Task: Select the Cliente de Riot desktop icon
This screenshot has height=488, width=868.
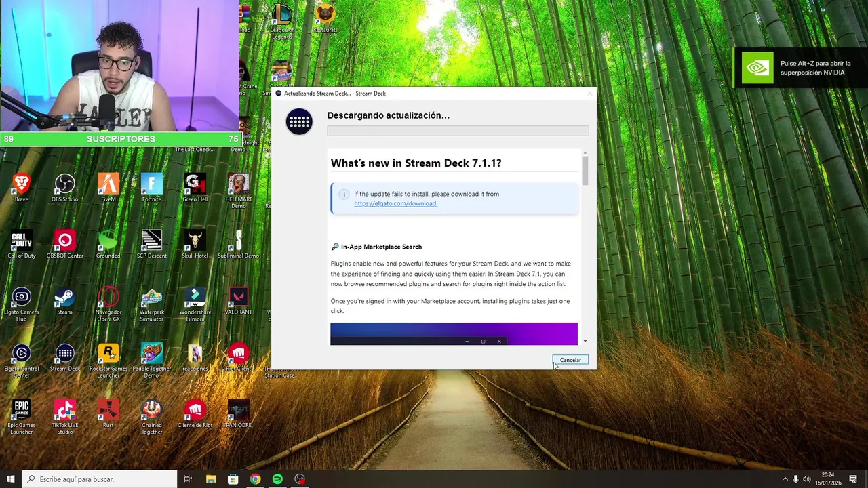Action: 195,413
